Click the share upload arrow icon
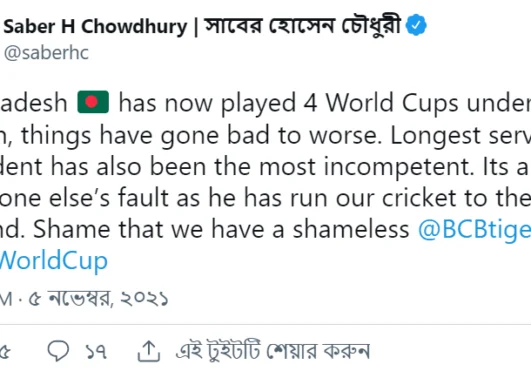Viewport: 531px width, 371px height. 149,351
